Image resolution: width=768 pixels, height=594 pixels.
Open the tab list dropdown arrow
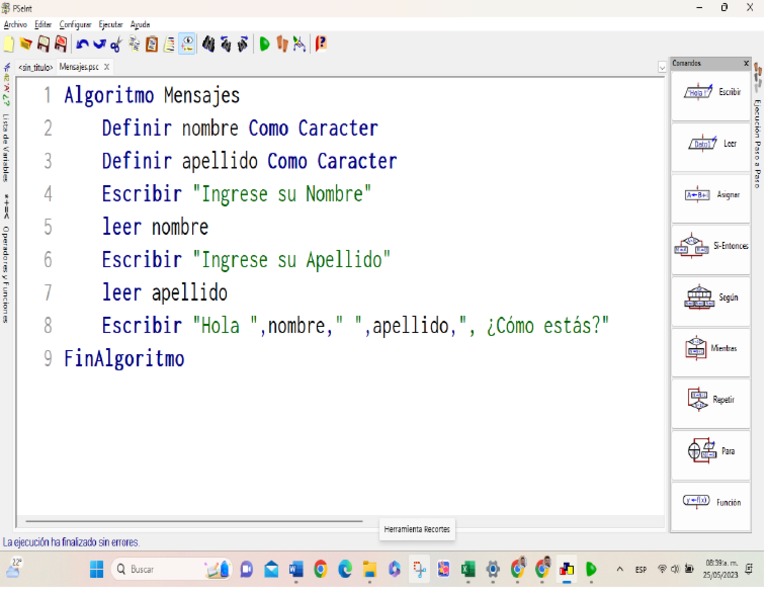pyautogui.click(x=662, y=68)
